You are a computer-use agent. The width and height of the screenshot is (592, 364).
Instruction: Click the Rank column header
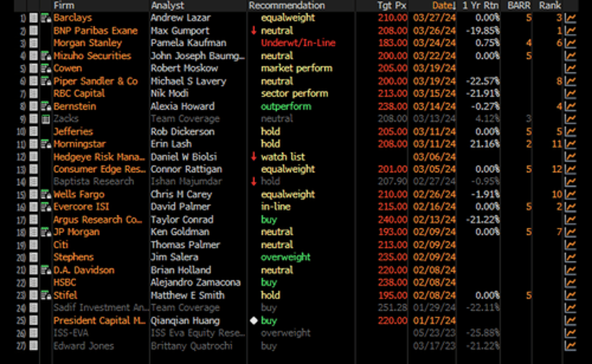[x=550, y=6]
